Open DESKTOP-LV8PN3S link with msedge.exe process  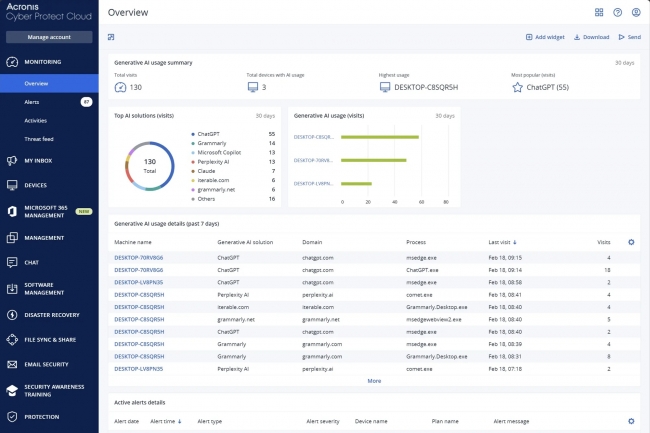(138, 283)
